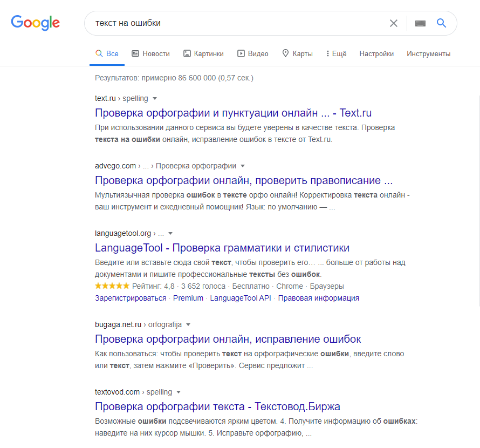480x448 pixels.
Task: Open dropdown arrow next to languagetool.org
Action: (x=170, y=233)
